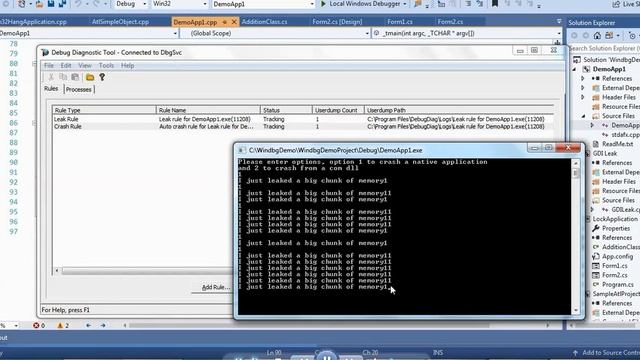Screen dimensions: 640x360
Task: Open folder icon in Debug Diagnostic toolbar
Action: click(x=90, y=77)
